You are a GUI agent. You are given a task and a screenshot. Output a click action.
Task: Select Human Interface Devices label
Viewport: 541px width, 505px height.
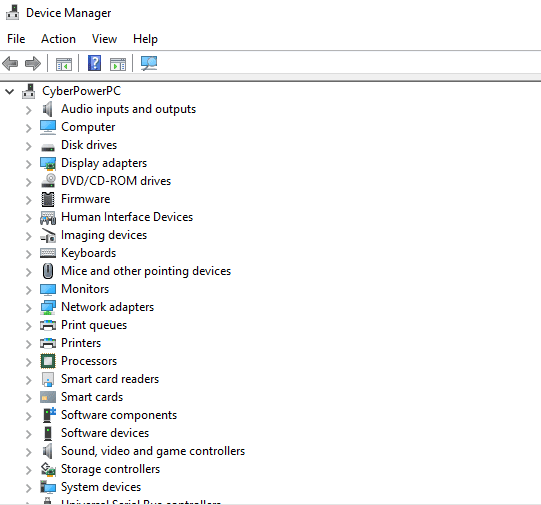tap(127, 217)
